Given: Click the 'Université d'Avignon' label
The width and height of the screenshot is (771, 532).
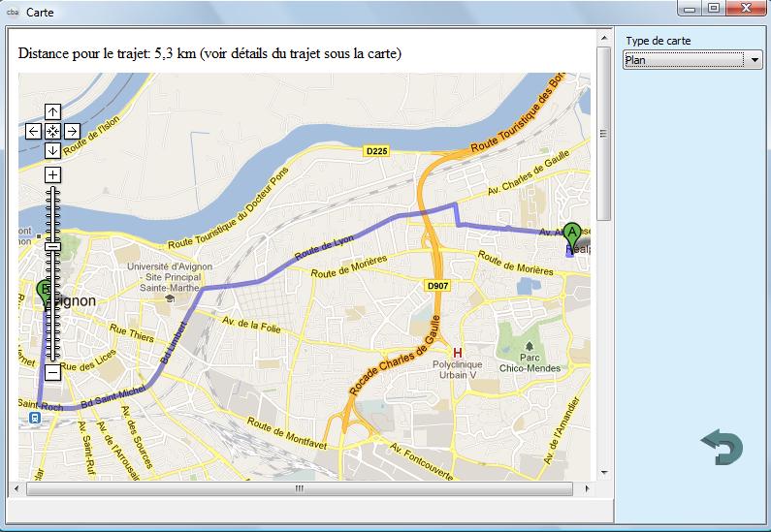Looking at the screenshot, I should [x=170, y=266].
